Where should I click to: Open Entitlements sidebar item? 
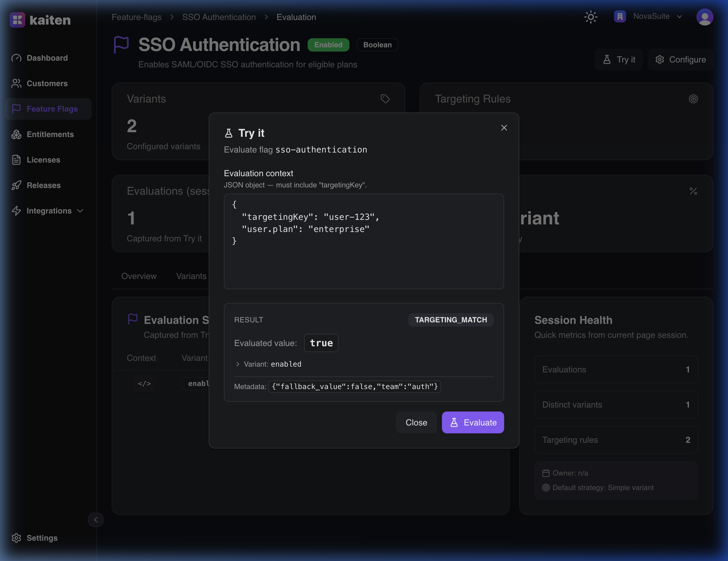pyautogui.click(x=50, y=134)
